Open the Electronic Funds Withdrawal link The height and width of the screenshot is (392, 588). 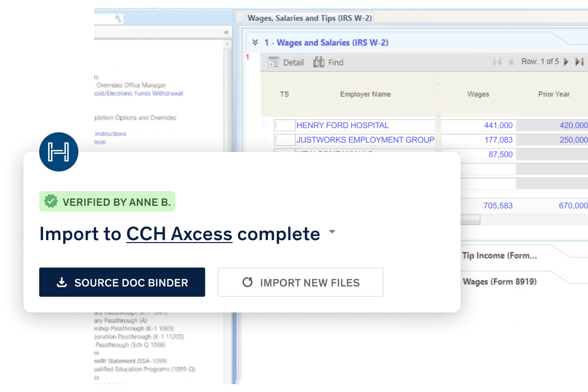[139, 93]
